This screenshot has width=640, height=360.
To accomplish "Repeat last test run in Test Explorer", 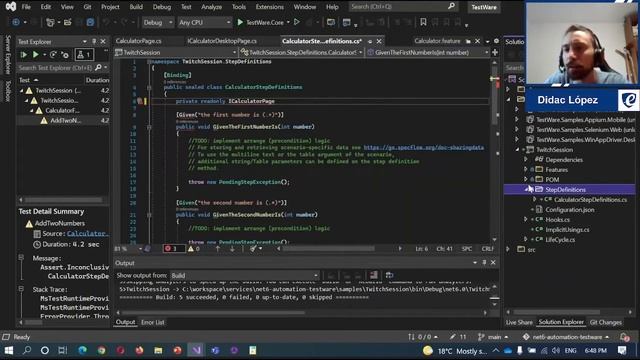I will coord(53,54).
